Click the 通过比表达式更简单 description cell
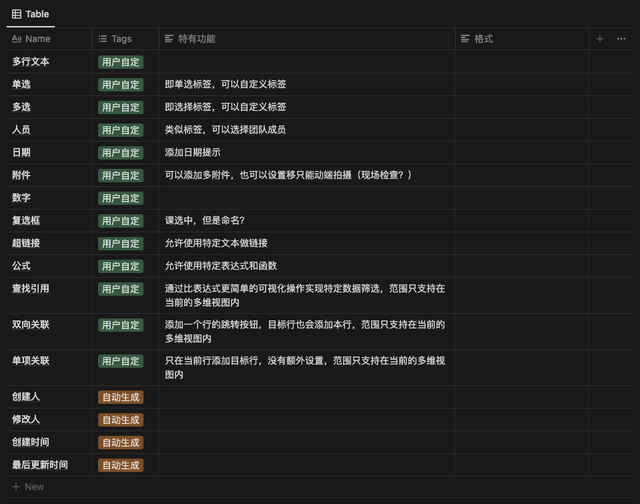 point(307,295)
